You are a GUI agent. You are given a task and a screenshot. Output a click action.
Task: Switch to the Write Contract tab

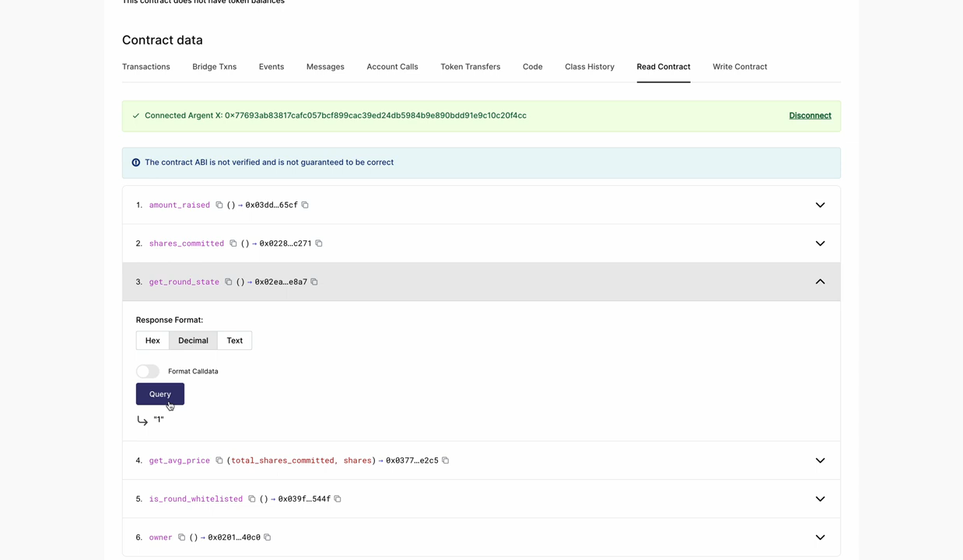tap(740, 67)
